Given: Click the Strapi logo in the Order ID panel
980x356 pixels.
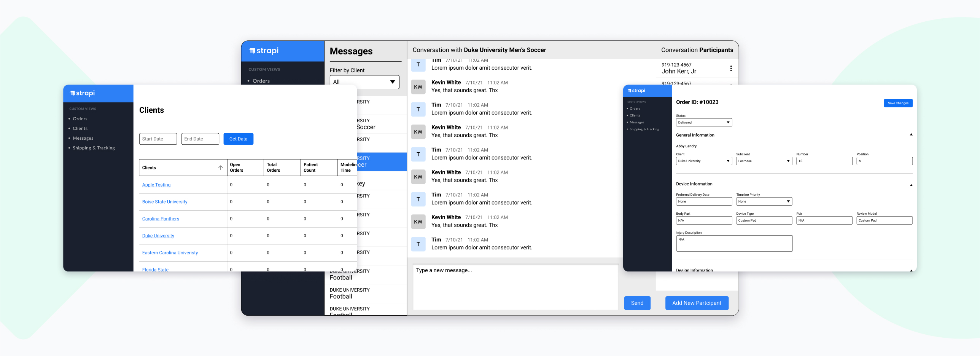Looking at the screenshot, I should click(636, 91).
